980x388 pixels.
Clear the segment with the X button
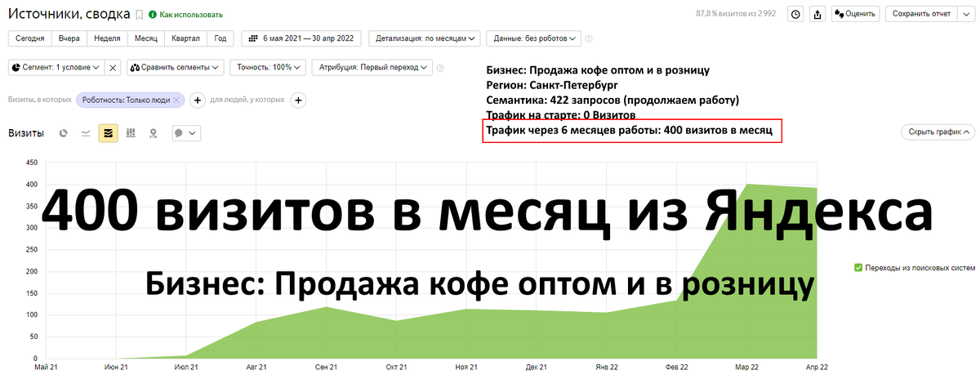point(114,68)
